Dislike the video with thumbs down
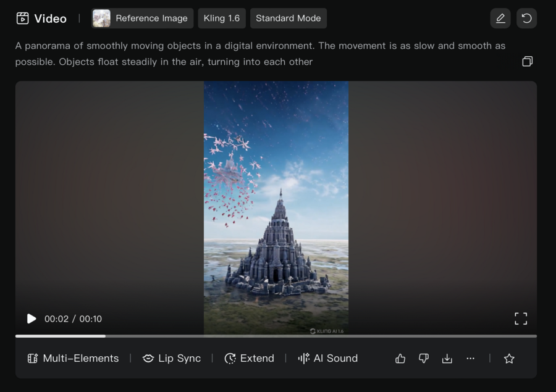Image resolution: width=556 pixels, height=392 pixels. tap(424, 358)
